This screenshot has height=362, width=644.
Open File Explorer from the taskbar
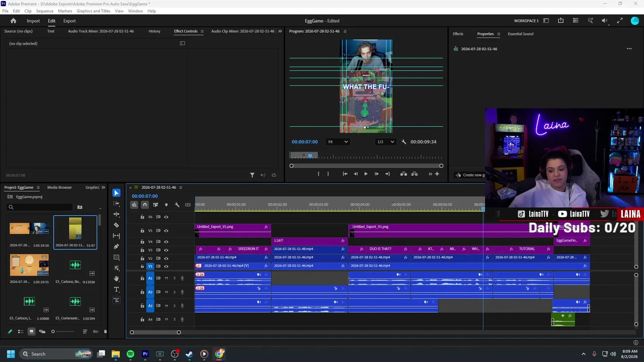(x=116, y=354)
